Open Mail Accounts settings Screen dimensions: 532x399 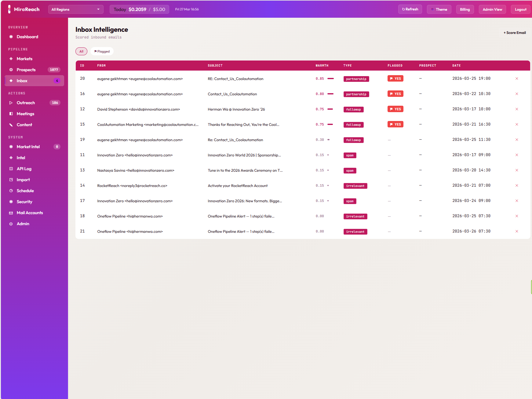[30, 213]
